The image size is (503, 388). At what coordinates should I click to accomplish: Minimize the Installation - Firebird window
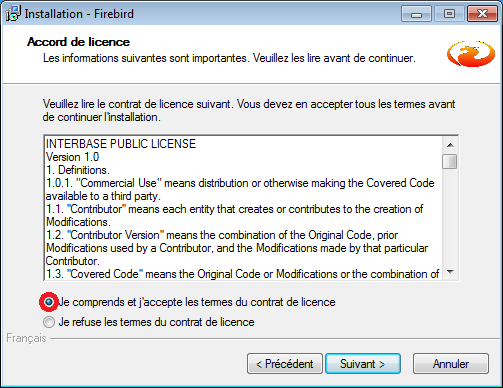(x=416, y=14)
